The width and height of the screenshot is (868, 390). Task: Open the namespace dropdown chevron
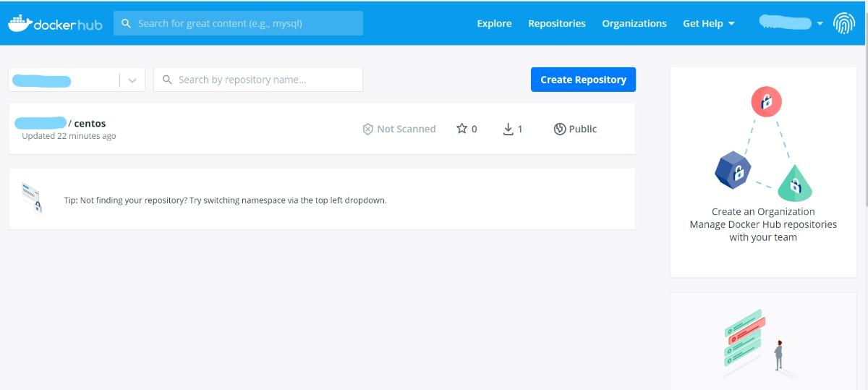tap(132, 80)
